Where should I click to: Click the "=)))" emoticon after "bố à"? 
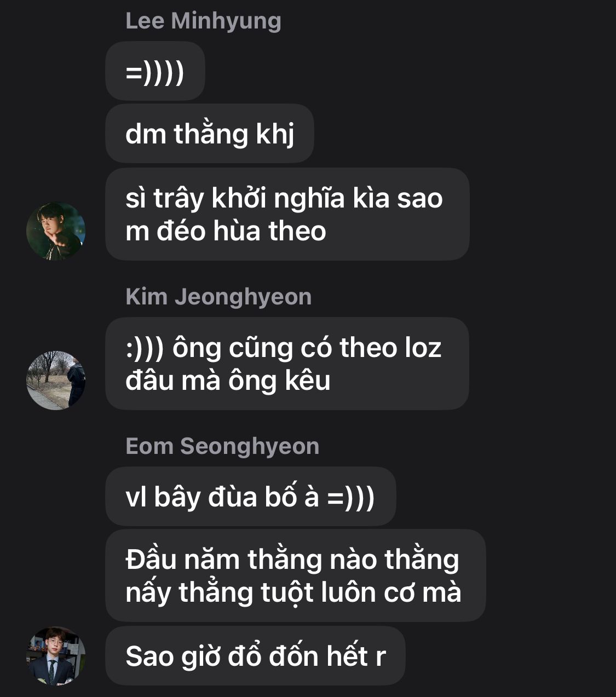point(351,498)
